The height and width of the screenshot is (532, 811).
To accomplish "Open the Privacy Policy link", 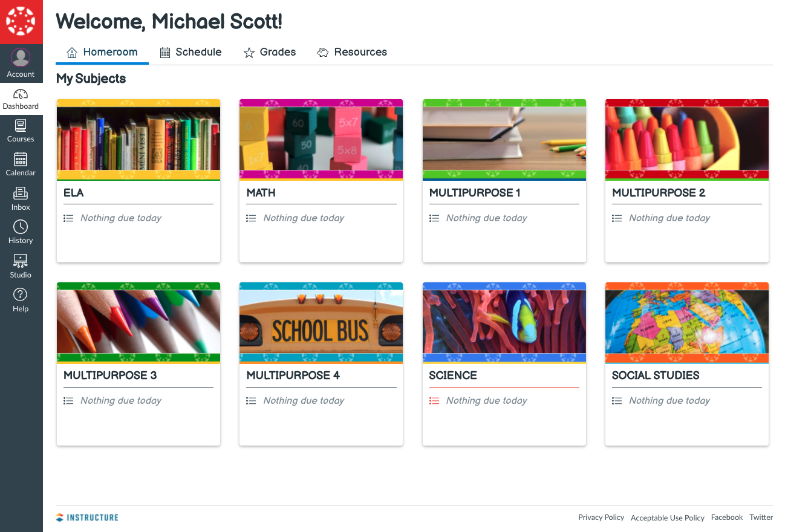I will 601,517.
